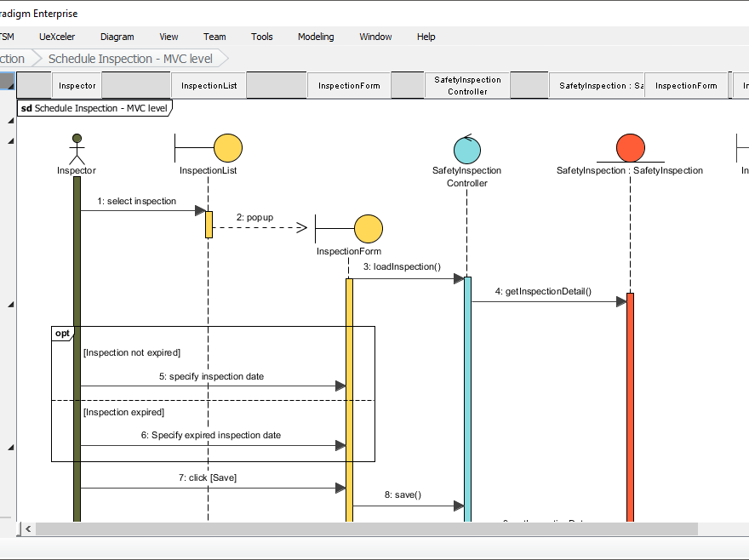749x560 pixels.
Task: Click the 'Schedule Inspection - MVC level' breadcrumb link
Action: [x=129, y=58]
